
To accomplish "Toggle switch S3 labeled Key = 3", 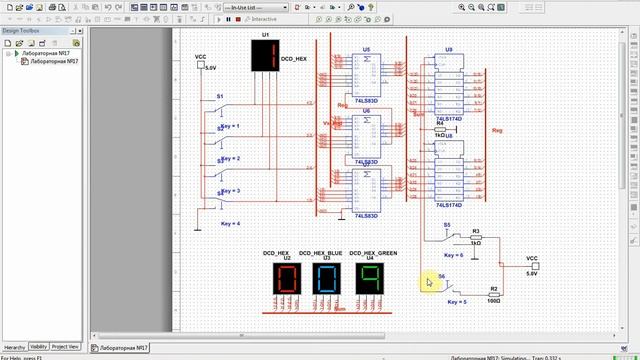I will click(x=220, y=173).
